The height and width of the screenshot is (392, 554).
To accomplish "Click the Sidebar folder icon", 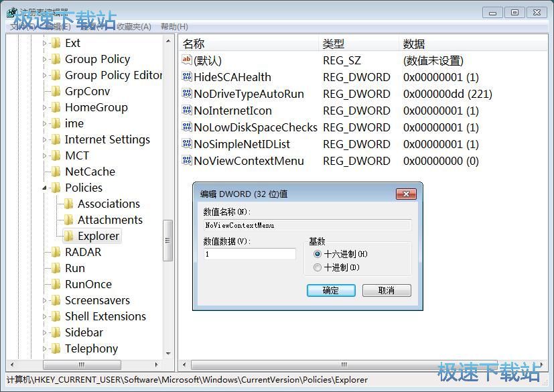I will pyautogui.click(x=56, y=332).
